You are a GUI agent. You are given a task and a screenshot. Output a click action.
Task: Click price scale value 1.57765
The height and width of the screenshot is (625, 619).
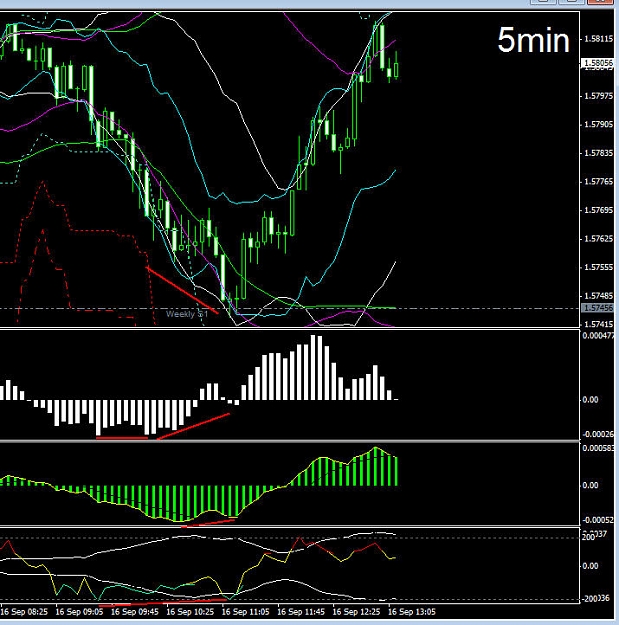point(599,182)
